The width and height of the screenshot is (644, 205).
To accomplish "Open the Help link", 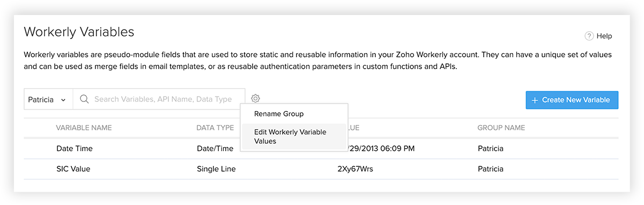I will (598, 36).
